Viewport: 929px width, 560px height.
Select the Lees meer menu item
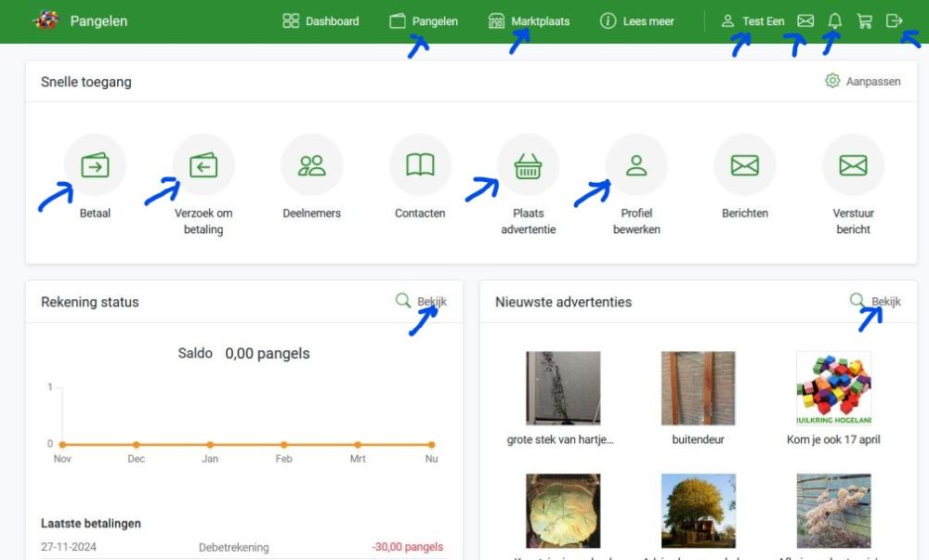tap(637, 21)
